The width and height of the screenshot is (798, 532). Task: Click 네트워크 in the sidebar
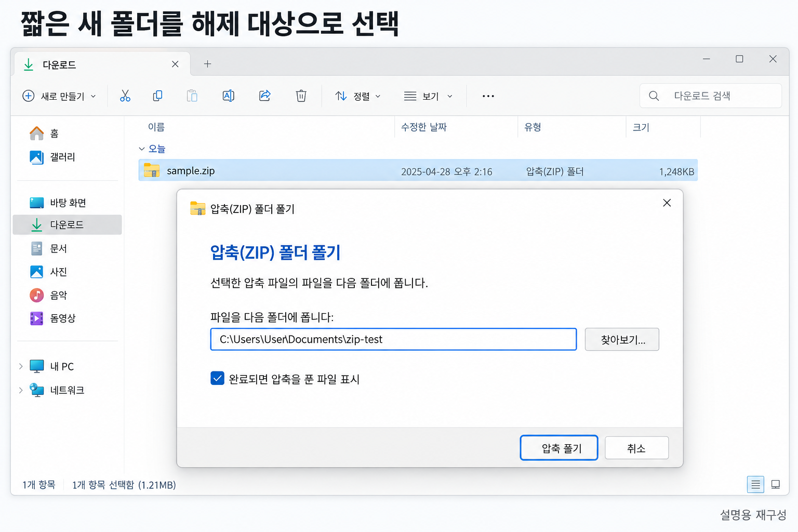(57, 390)
